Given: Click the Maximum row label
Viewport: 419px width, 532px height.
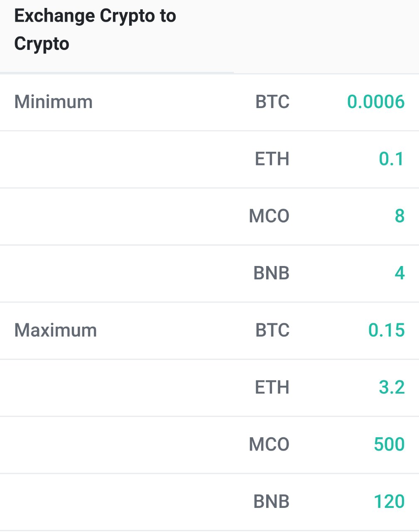Looking at the screenshot, I should (55, 330).
